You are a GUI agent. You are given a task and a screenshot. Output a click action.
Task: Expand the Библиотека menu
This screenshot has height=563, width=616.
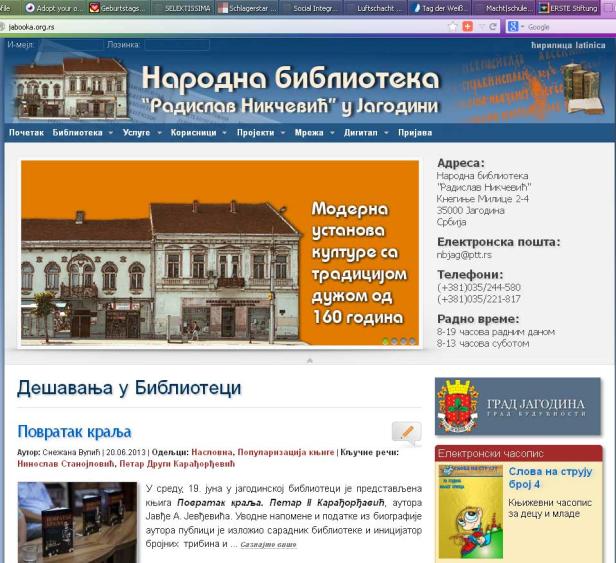point(82,133)
